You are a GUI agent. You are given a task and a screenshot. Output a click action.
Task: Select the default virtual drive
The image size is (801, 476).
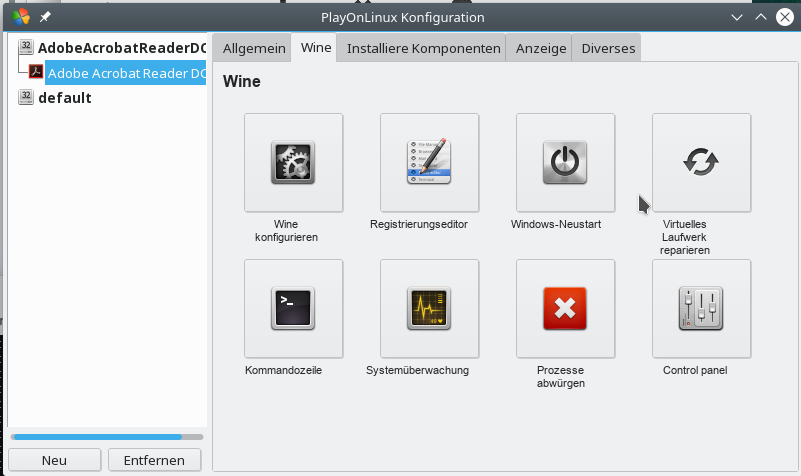click(x=64, y=98)
